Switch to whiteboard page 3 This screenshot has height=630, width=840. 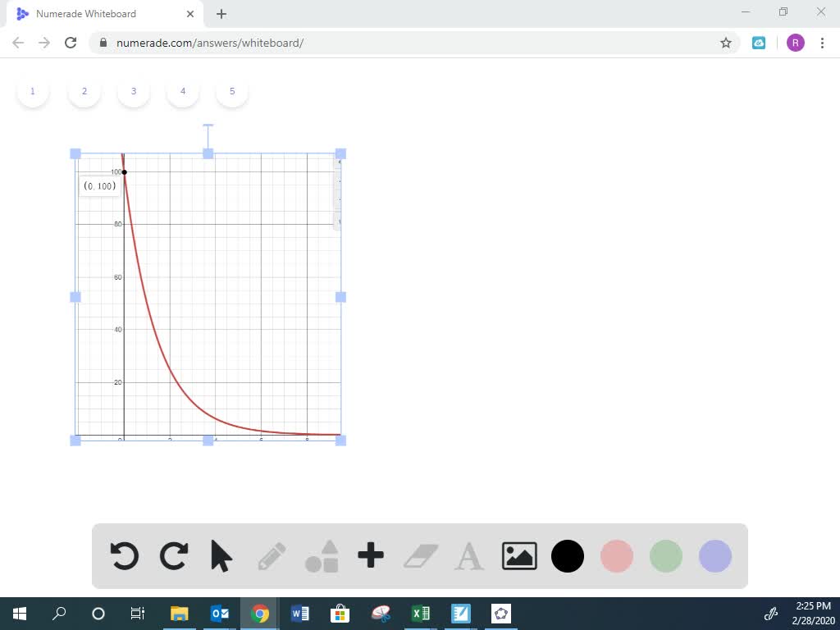(133, 91)
